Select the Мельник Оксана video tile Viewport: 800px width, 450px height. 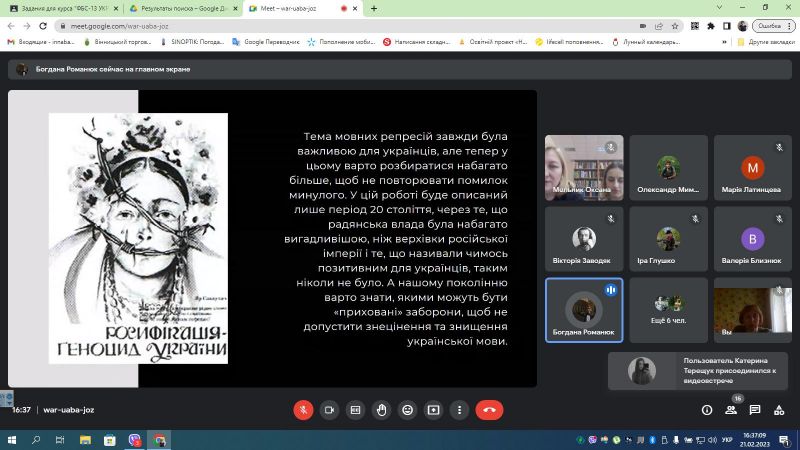(x=584, y=167)
